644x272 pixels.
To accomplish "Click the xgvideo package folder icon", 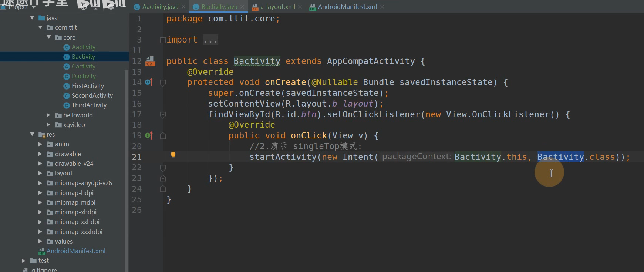I will pos(58,125).
